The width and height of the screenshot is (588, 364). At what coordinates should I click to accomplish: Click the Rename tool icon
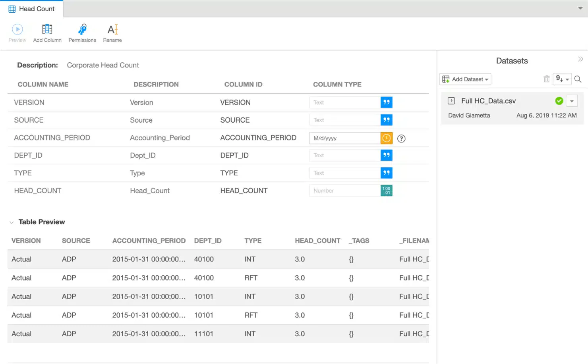[x=112, y=29]
